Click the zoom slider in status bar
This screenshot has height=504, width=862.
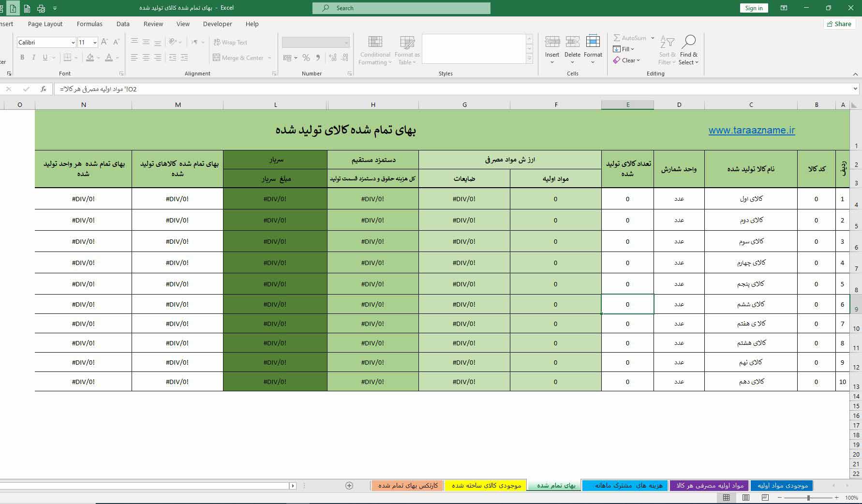pos(808,497)
